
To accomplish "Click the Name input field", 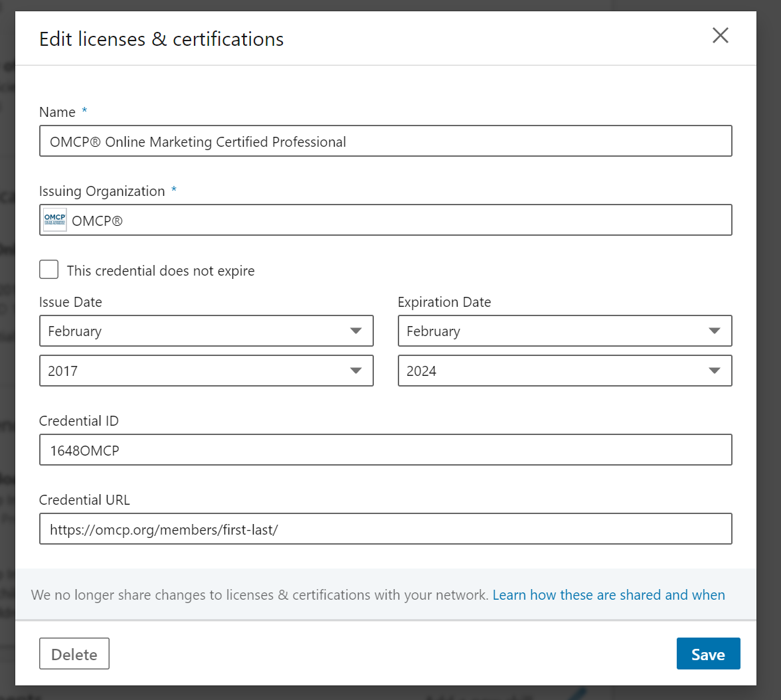I will point(385,141).
